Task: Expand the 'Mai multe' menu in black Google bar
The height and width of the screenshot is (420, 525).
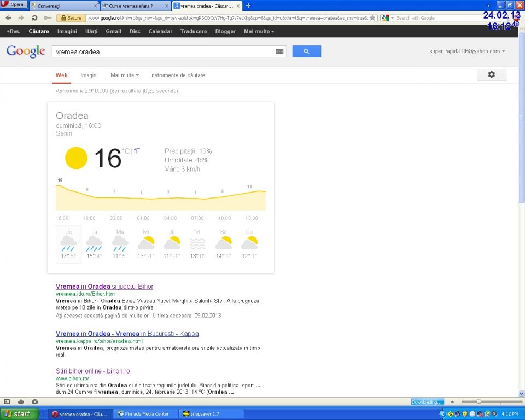Action: coord(259,32)
